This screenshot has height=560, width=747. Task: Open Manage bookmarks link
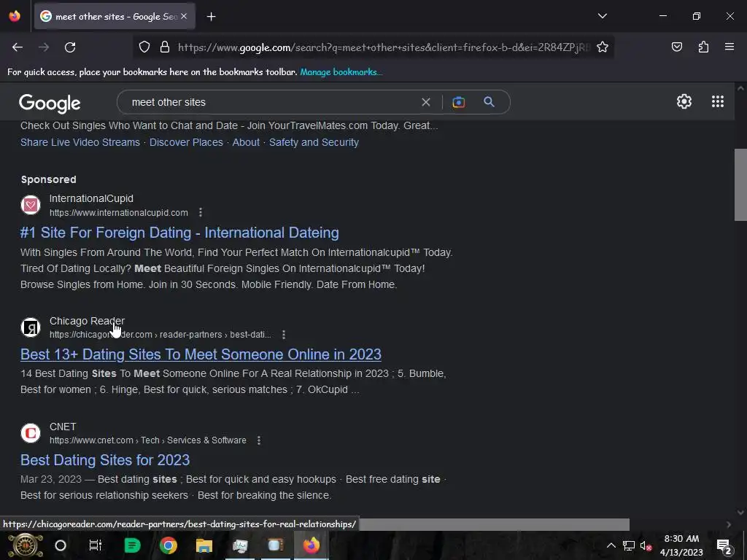[341, 72]
